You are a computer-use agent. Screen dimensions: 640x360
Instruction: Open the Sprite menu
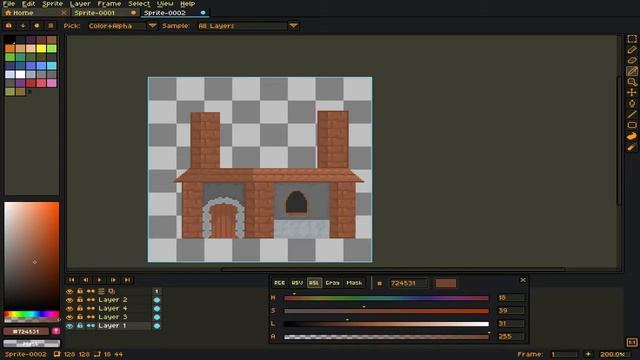[52, 4]
